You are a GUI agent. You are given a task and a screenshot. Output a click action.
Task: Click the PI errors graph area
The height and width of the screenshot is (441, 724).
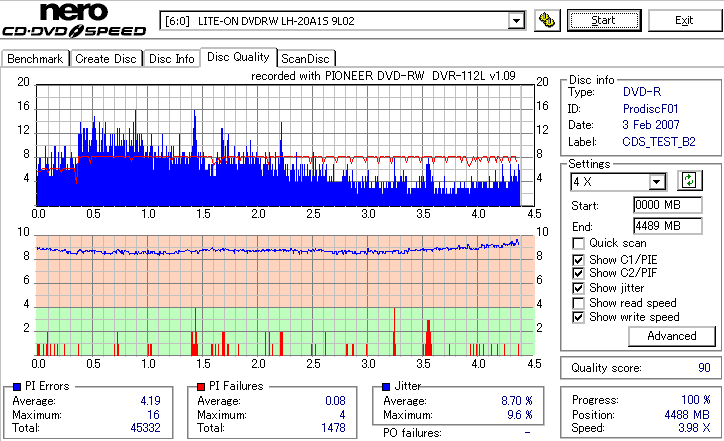[285, 145]
